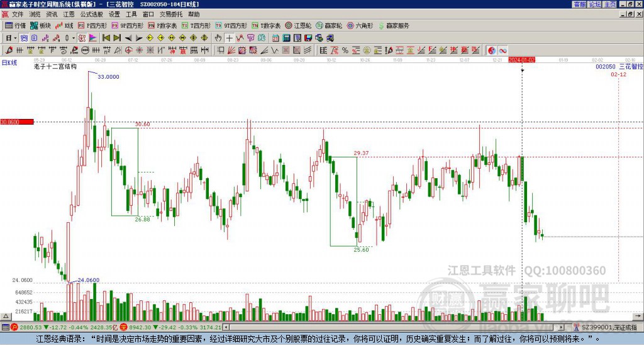Click the 2024-01-02 date marker
Image resolution: width=644 pixels, height=345 pixels.
521,60
